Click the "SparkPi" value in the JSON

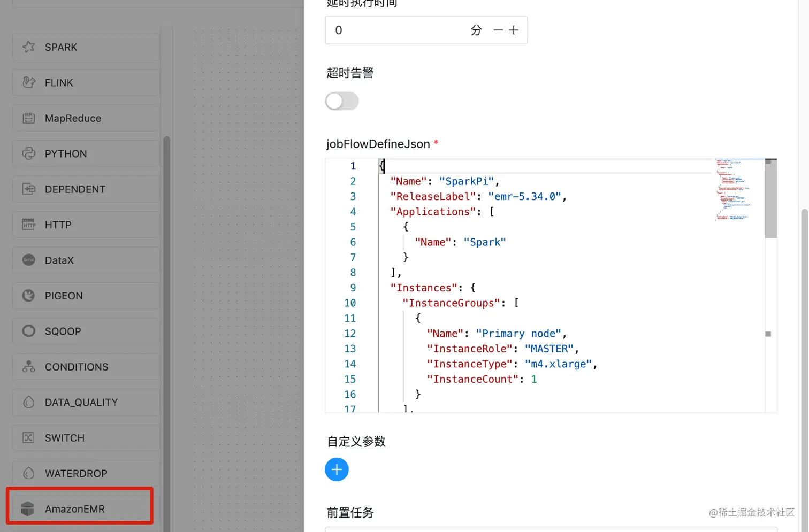coord(467,181)
